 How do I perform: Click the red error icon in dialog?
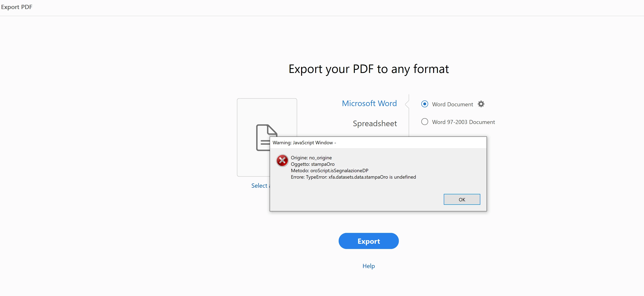click(282, 161)
